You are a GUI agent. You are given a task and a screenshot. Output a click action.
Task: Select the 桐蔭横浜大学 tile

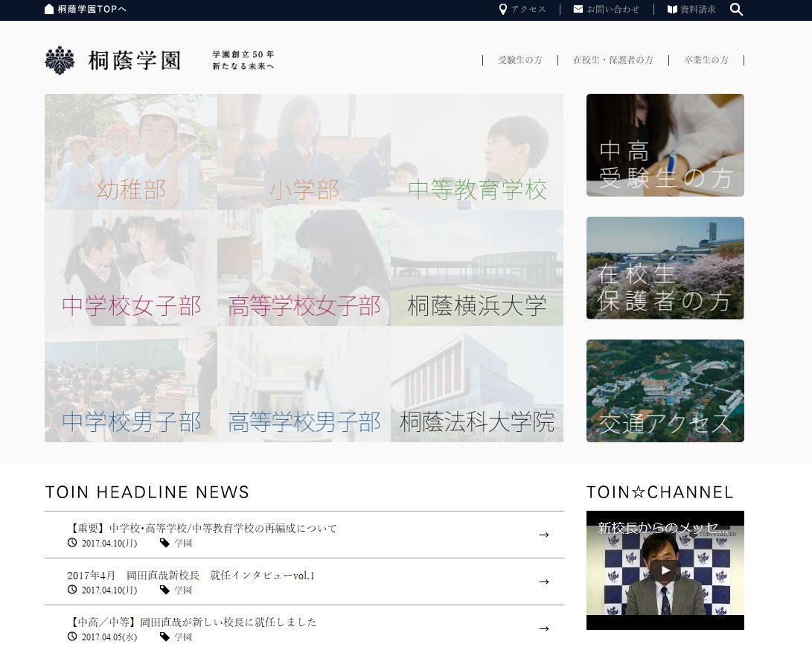477,268
